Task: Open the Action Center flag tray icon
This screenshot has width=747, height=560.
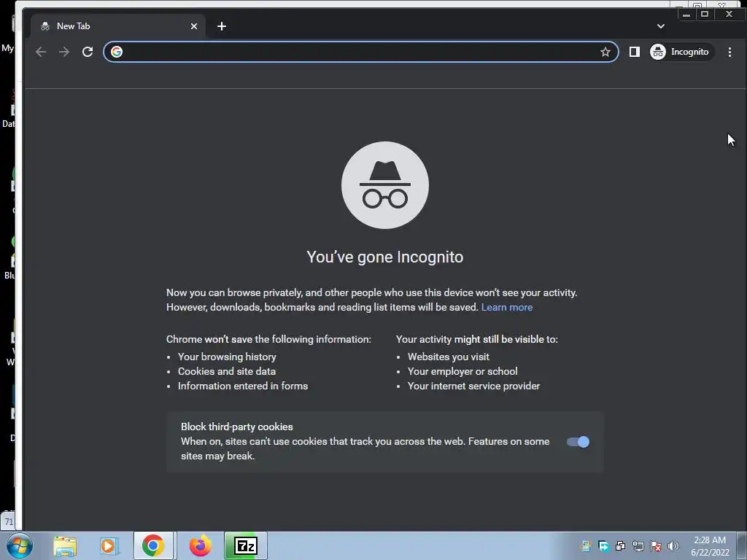Action: coord(656,546)
